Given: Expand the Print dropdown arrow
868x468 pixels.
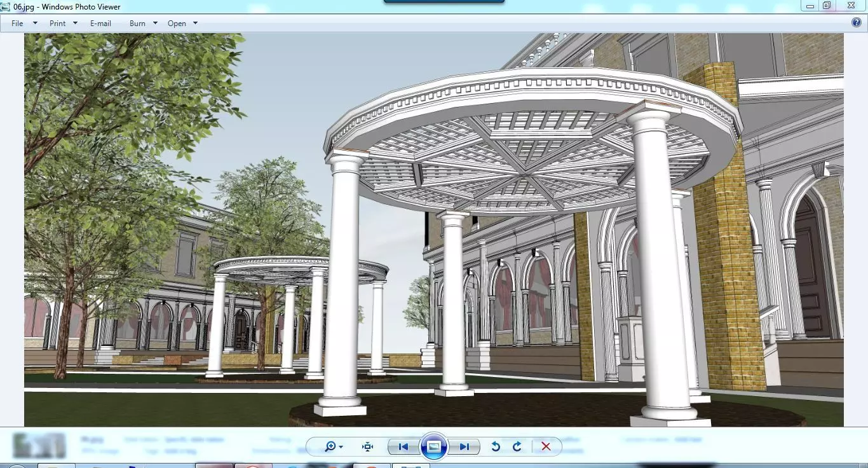Looking at the screenshot, I should click(x=75, y=23).
